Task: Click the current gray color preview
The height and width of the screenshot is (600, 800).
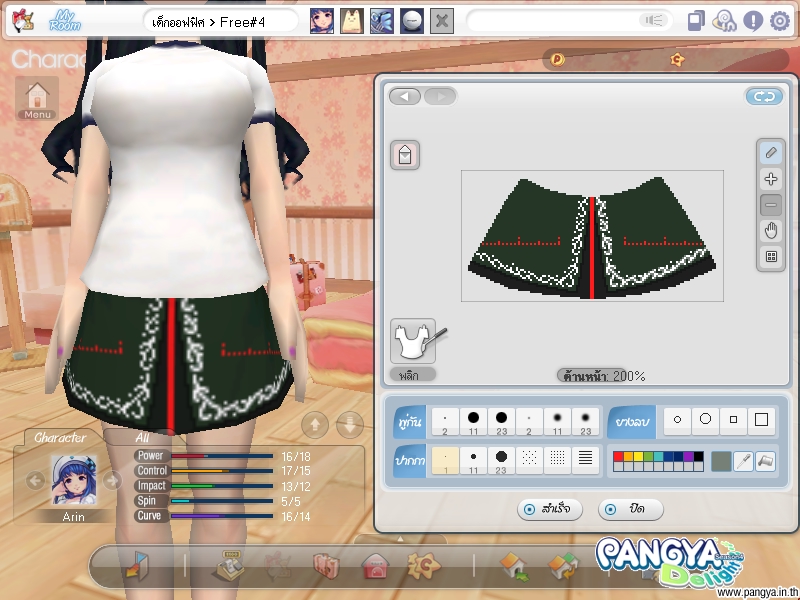Action: coord(721,461)
